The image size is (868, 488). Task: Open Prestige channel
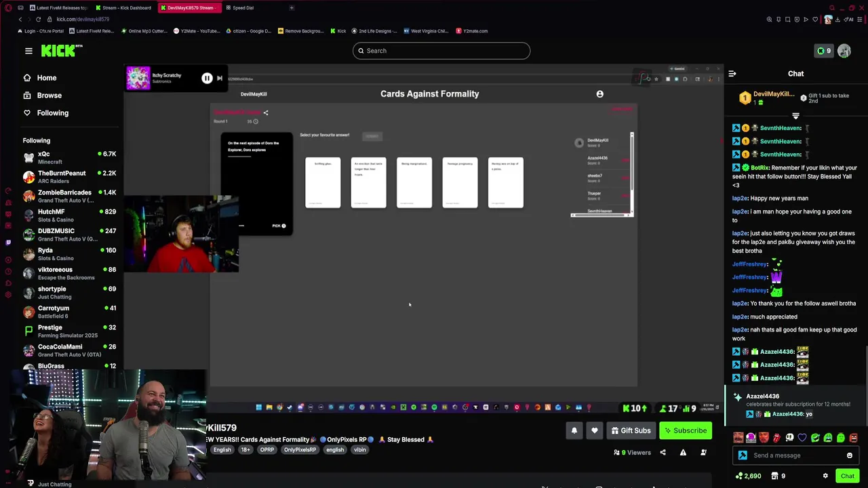(x=69, y=331)
